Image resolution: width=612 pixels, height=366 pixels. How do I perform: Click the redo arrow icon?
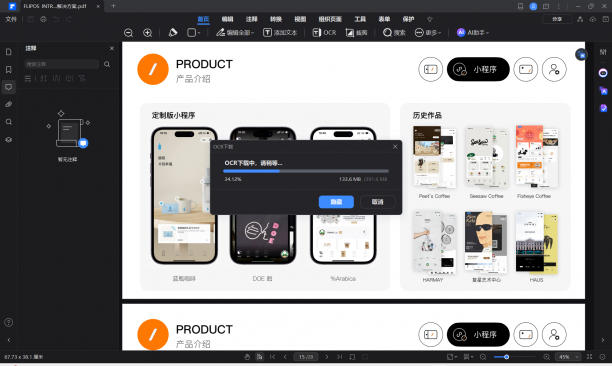[69, 19]
